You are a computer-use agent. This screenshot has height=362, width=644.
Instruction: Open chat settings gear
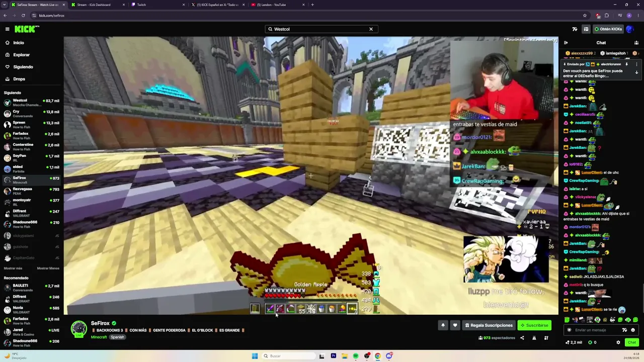pyautogui.click(x=618, y=342)
